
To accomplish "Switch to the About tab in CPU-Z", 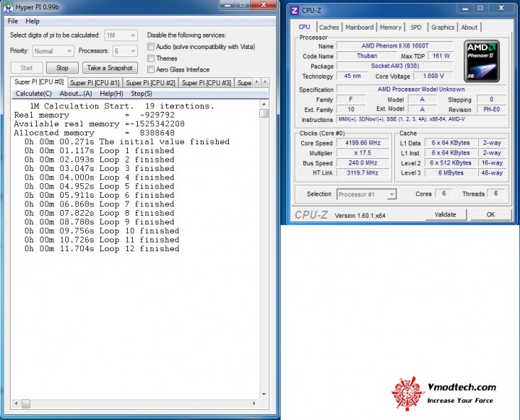I will tap(469, 27).
